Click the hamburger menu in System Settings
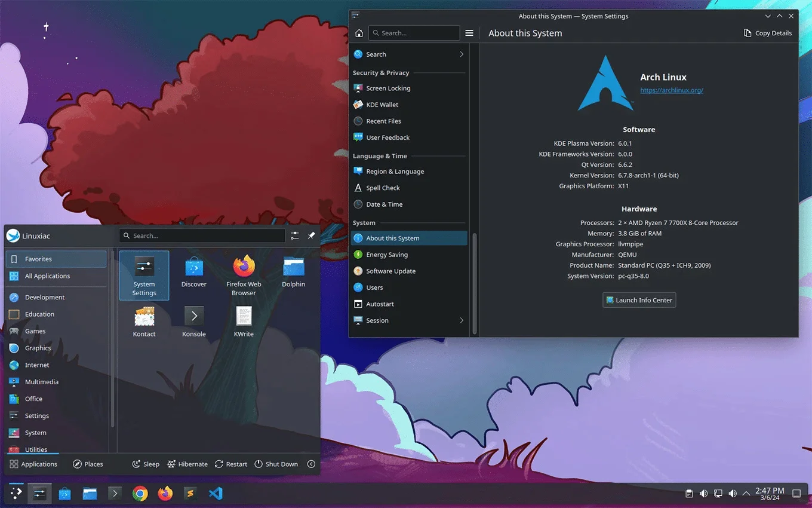Viewport: 812px width, 508px height. pyautogui.click(x=469, y=33)
